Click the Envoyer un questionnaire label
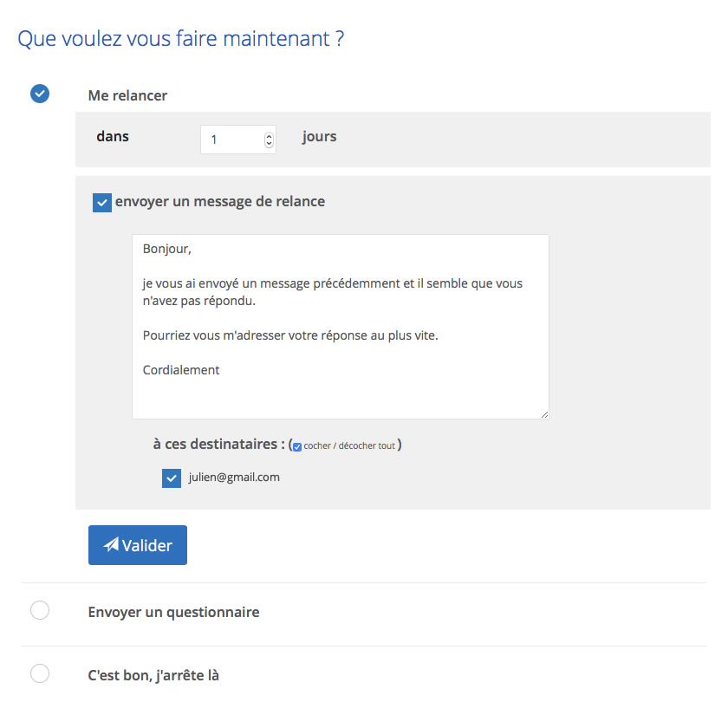 pos(173,613)
